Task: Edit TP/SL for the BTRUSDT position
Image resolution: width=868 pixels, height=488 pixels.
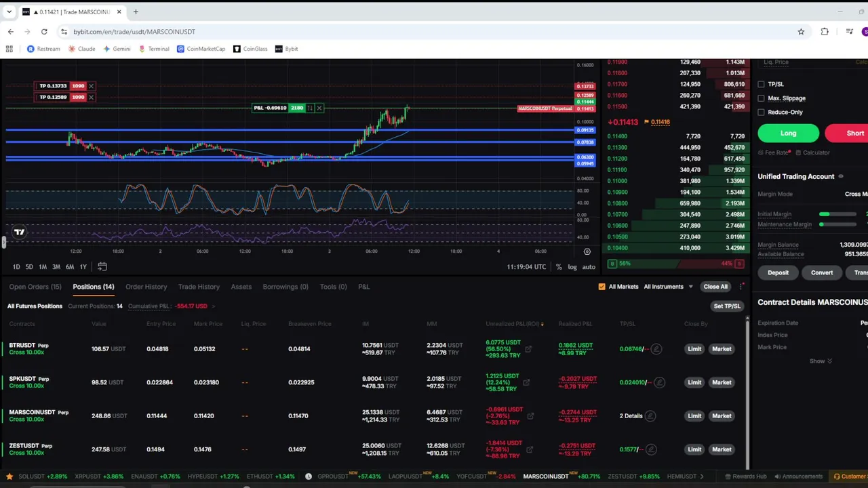Action: [656, 349]
